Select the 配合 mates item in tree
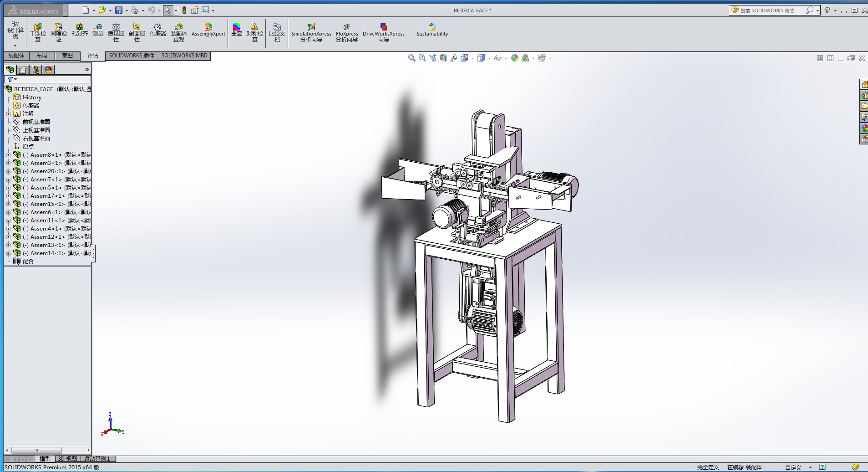 click(28, 262)
